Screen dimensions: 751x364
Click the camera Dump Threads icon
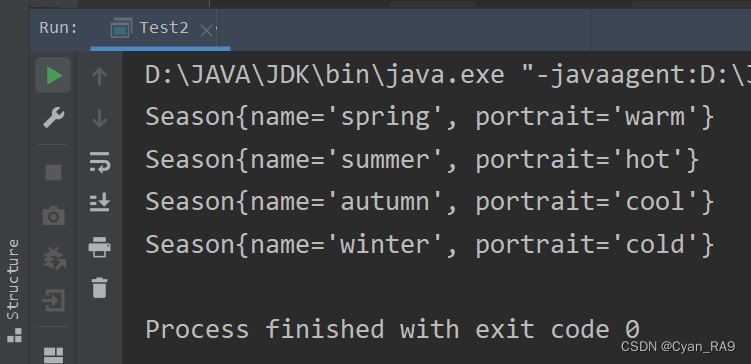[x=53, y=216]
